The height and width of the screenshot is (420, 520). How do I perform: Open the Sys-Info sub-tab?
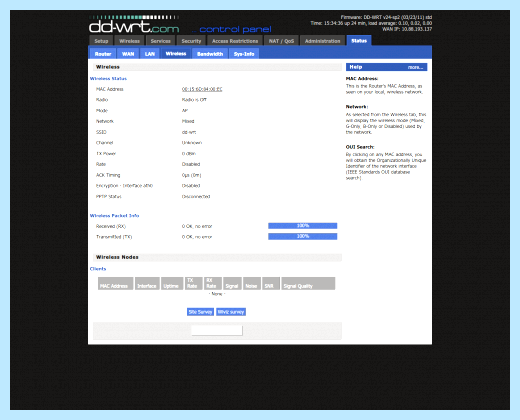(x=244, y=54)
